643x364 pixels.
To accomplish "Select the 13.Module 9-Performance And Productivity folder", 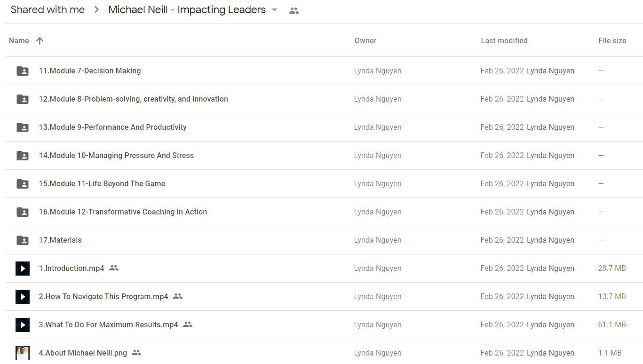I will pyautogui.click(x=324, y=127).
